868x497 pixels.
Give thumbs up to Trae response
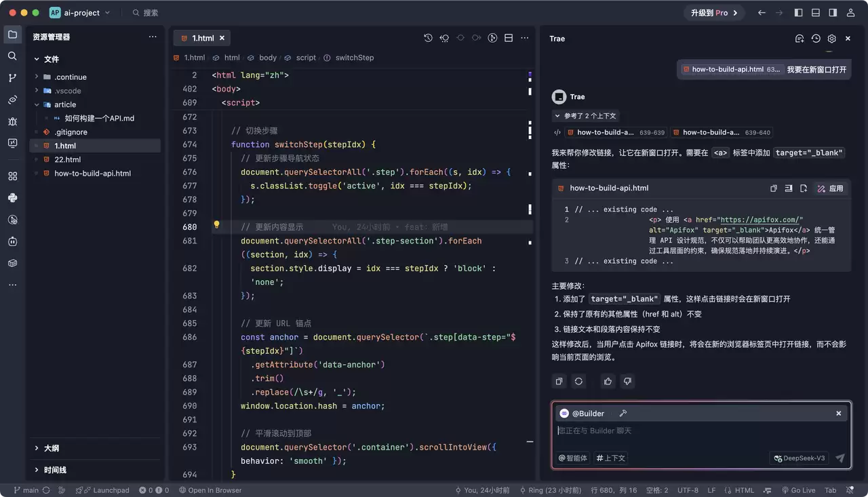(608, 381)
